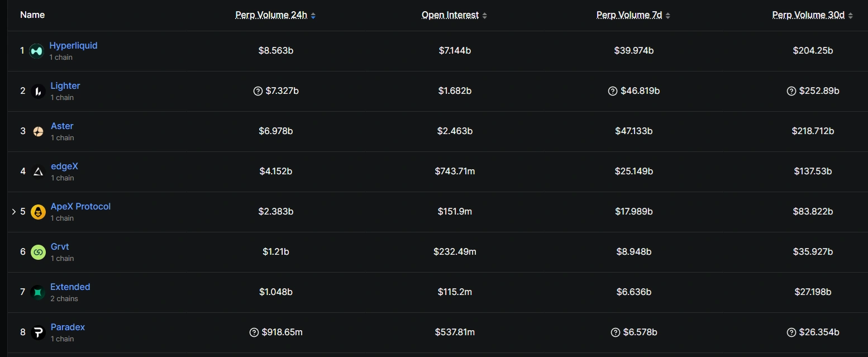Open the Open Interest sort control

[485, 15]
